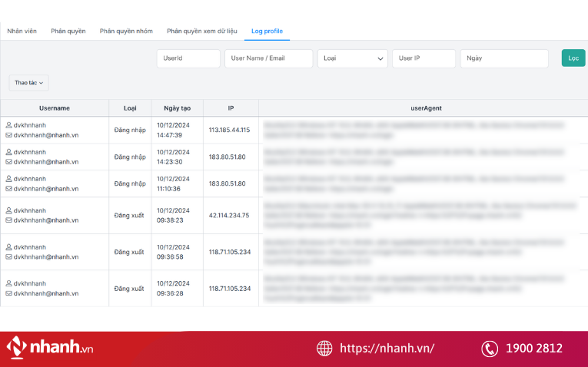Click the User IP filter field
The image size is (588, 367).
tap(424, 58)
